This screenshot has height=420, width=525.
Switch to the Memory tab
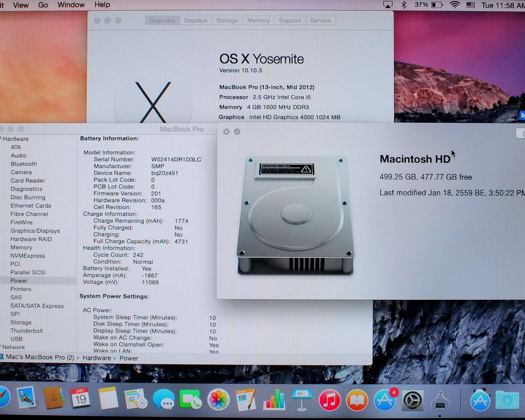[258, 20]
